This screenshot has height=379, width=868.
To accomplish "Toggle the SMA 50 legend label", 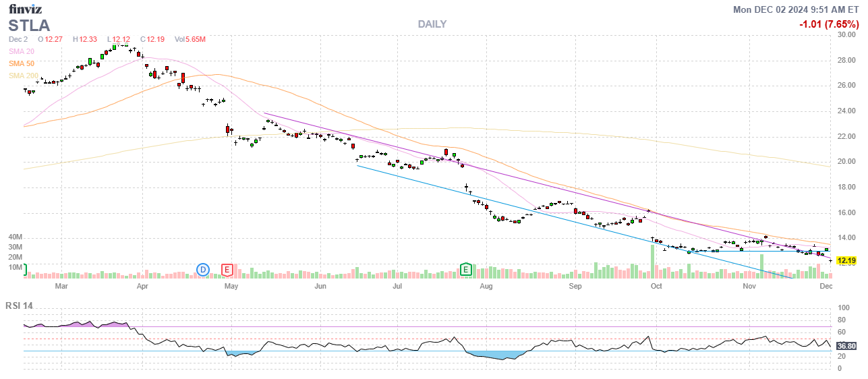I will click(21, 63).
